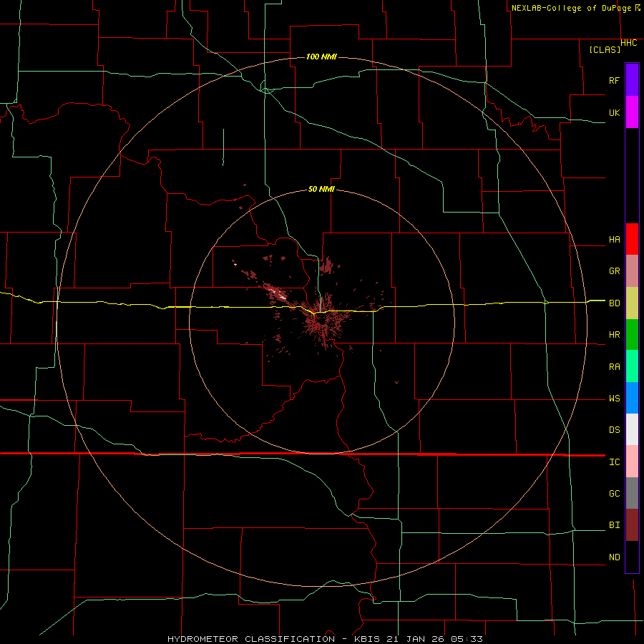
Task: Click the 50 NMI range ring label
Action: 321,189
